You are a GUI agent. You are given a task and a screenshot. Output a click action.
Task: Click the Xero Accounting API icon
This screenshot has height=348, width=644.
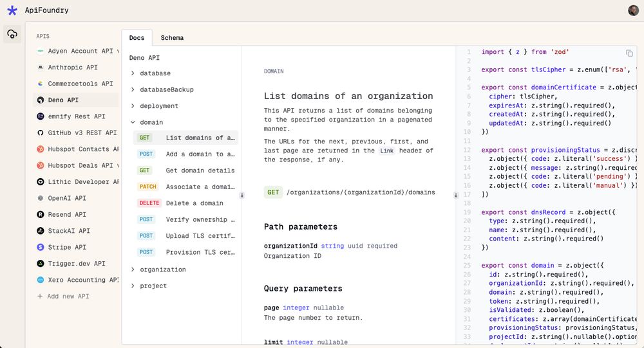[x=40, y=280]
